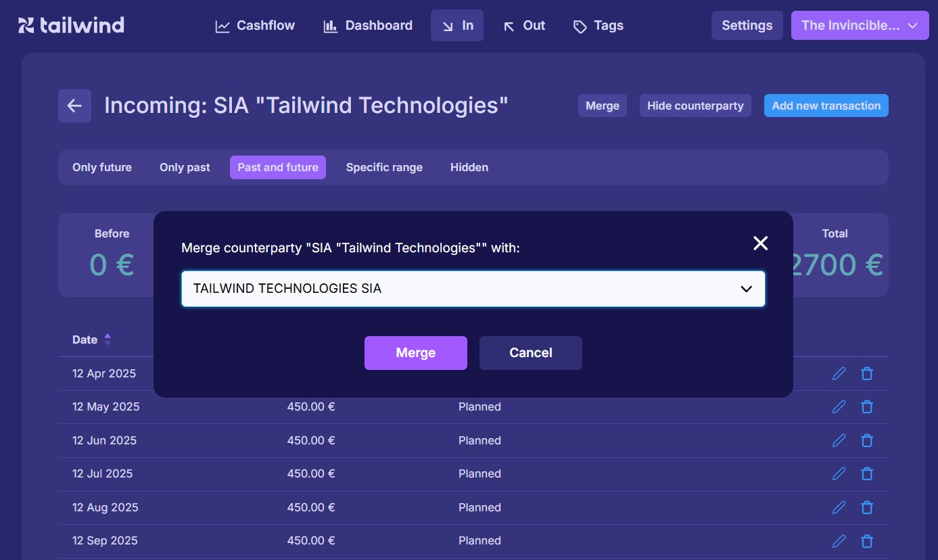Click the page title Incoming: SIA Tailwind Technologies
This screenshot has width=938, height=560.
coord(306,106)
